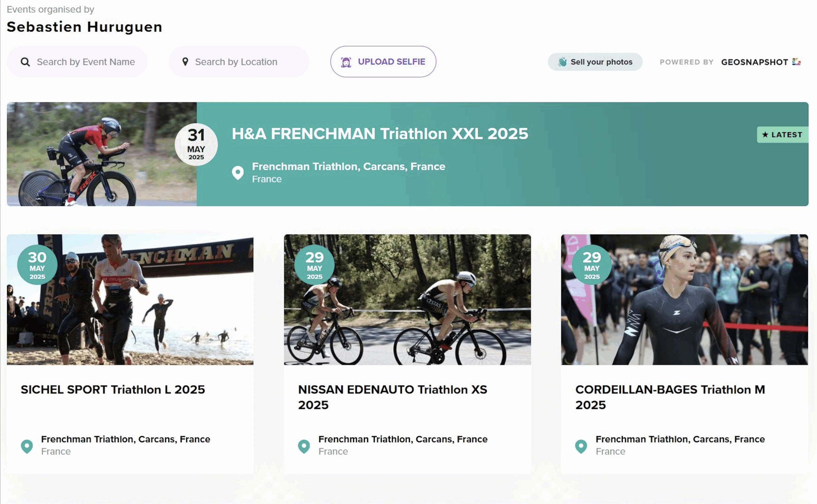Click location pin on NISSAN EDENAUTO card
The image size is (817, 504).
tap(304, 447)
